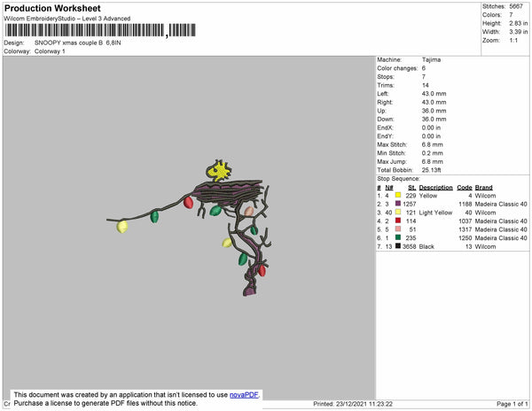Click the Total Bobbin value '25.13ft'
Viewport: 532px width, 411px height.
coord(431,170)
